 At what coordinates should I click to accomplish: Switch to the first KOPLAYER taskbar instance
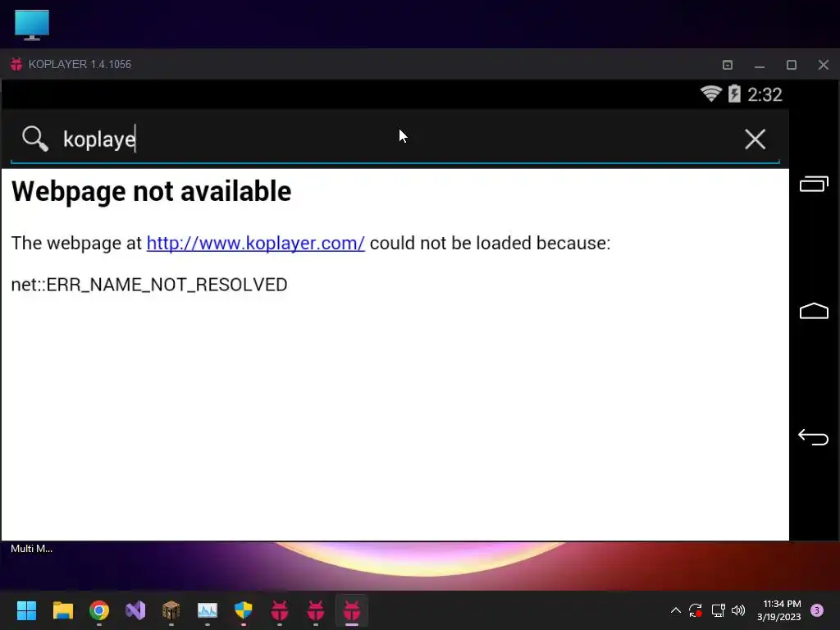[280, 610]
